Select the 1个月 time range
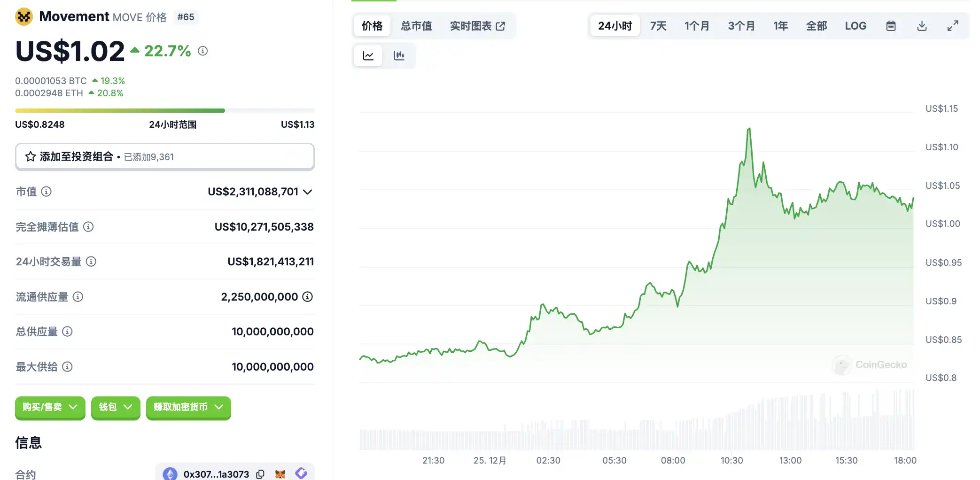Viewport: 980px width, 480px height. coord(696,26)
